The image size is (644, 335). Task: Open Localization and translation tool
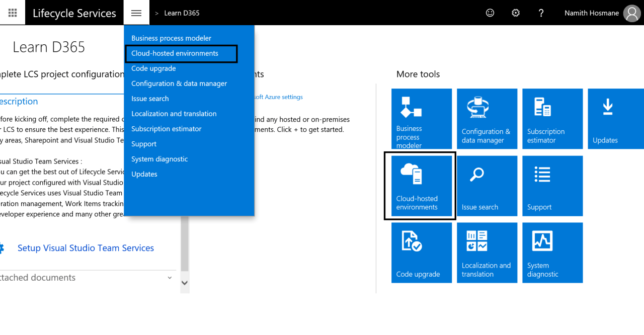[487, 253]
